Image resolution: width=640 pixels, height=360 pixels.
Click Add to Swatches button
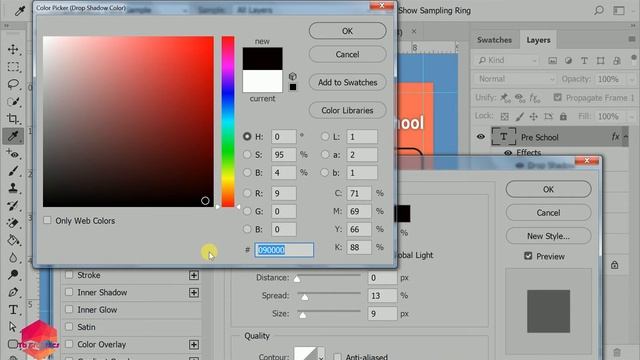[347, 82]
